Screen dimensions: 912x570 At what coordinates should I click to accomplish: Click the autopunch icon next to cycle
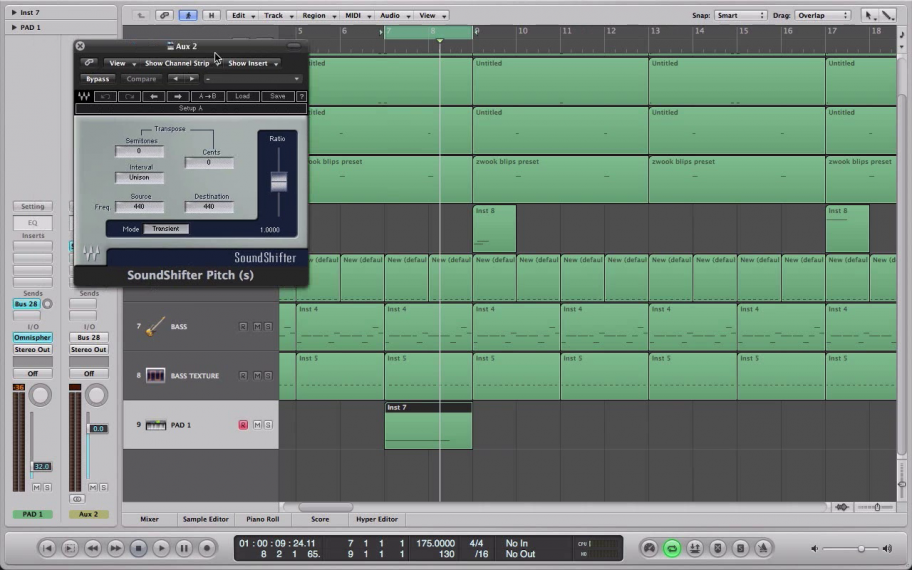click(x=694, y=548)
